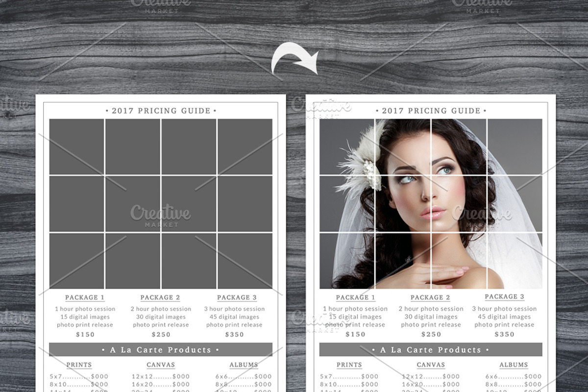Click ALBUMS heading on blank-grid page
This screenshot has height=392, width=588.
(x=244, y=365)
